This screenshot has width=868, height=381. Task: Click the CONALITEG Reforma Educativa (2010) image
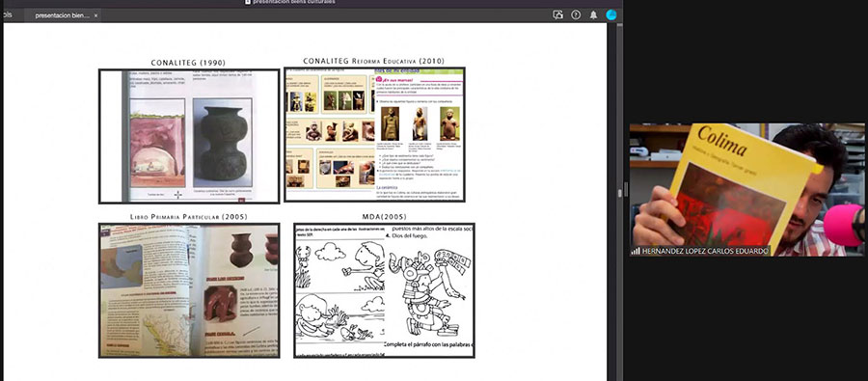(x=374, y=135)
